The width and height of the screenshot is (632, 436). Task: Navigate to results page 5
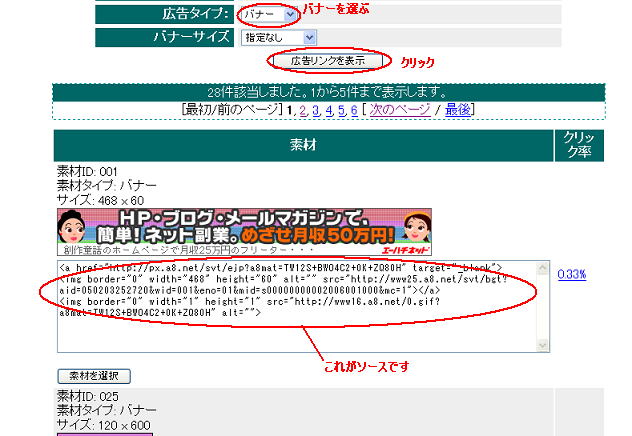[341, 109]
